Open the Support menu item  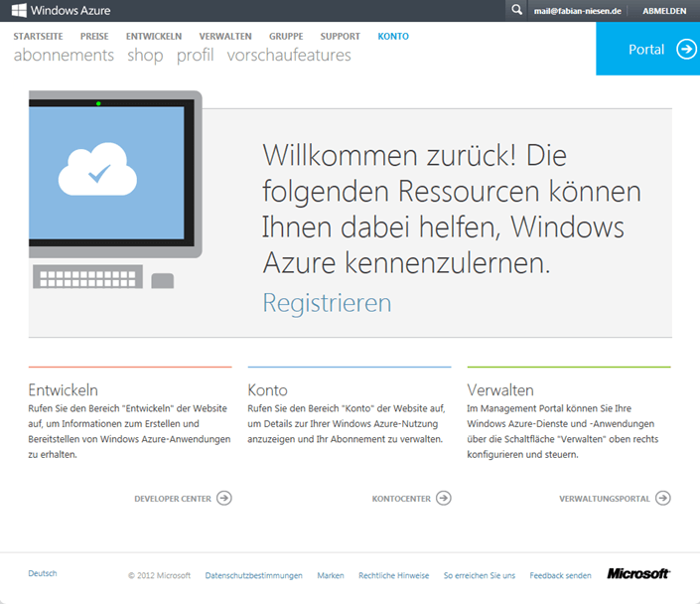(340, 36)
